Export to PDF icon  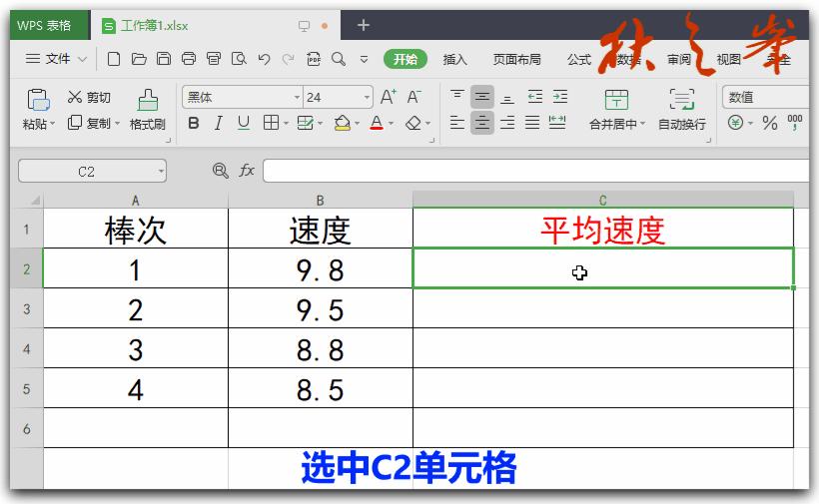(x=314, y=59)
